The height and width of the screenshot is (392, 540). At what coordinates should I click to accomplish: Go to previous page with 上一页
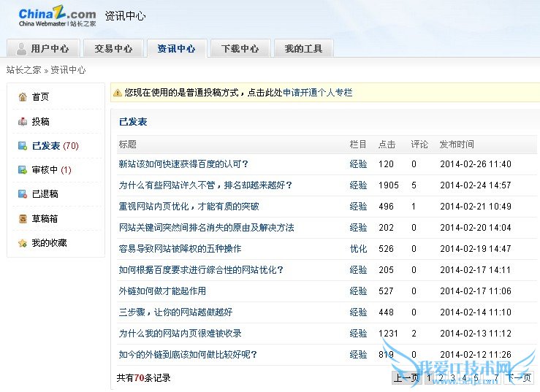[406, 378]
